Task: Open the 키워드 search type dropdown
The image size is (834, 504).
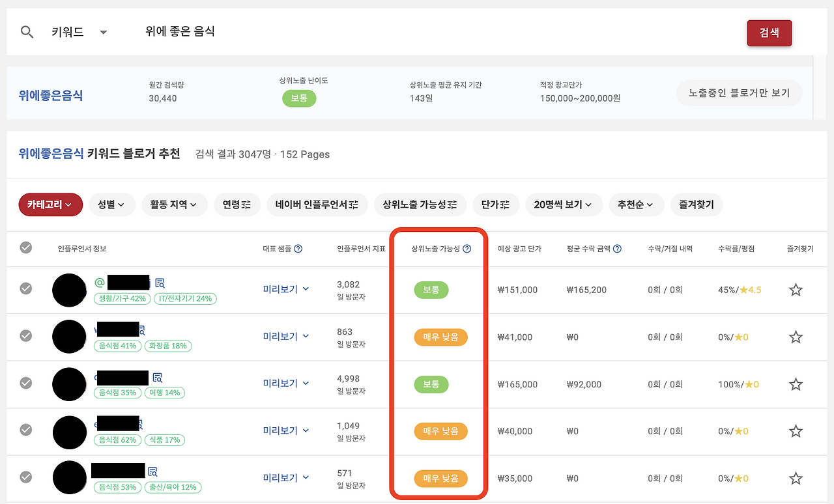Action: click(78, 31)
